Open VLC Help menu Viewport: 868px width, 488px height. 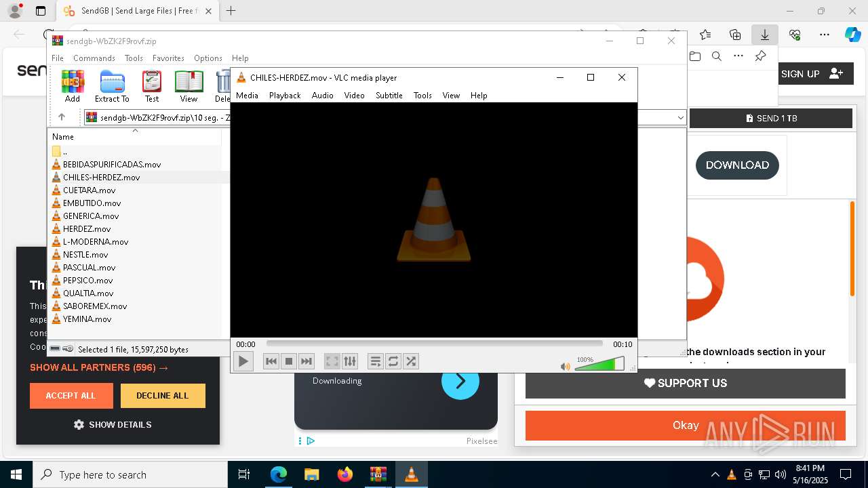[479, 96]
